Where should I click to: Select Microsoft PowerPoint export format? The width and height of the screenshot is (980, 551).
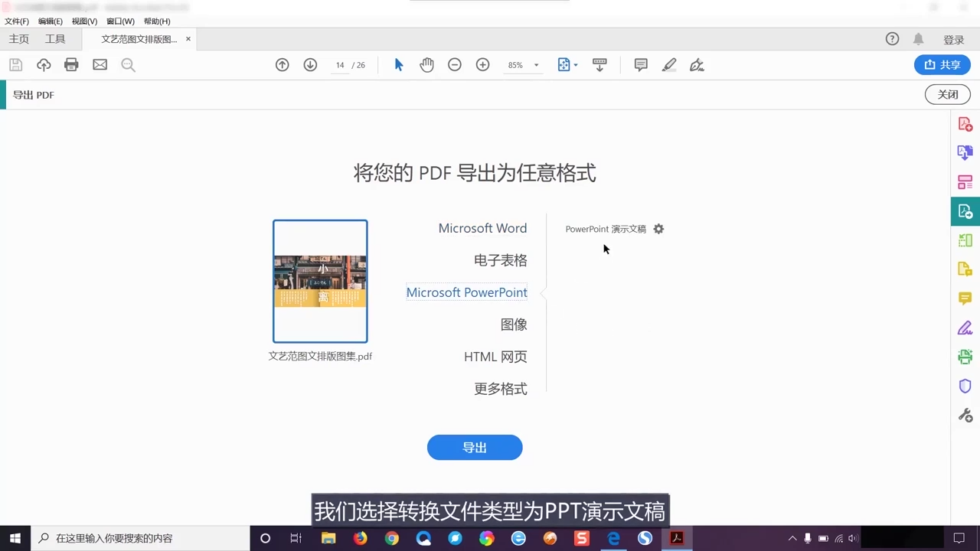[x=466, y=292]
